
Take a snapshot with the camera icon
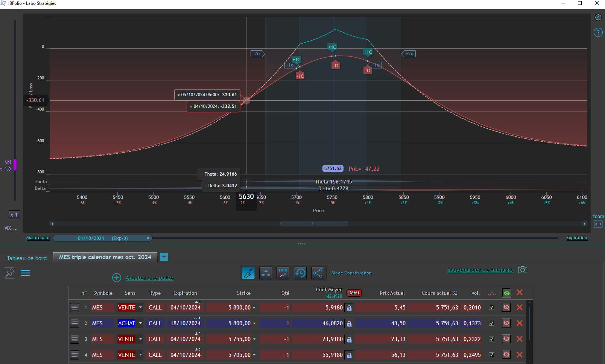[523, 270]
